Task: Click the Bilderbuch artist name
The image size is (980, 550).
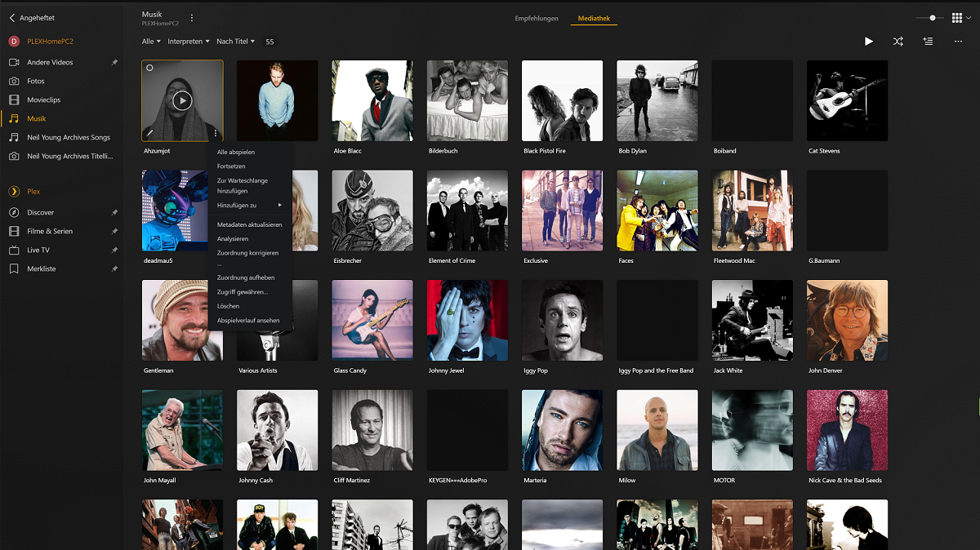Action: 444,151
